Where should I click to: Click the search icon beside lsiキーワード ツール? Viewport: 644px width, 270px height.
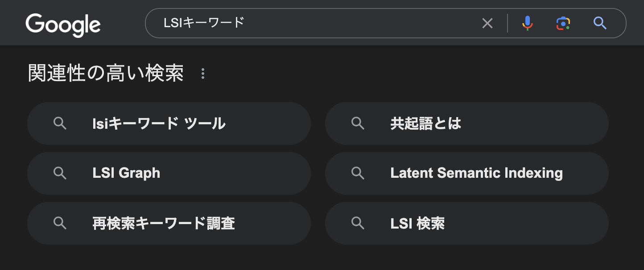tap(60, 123)
